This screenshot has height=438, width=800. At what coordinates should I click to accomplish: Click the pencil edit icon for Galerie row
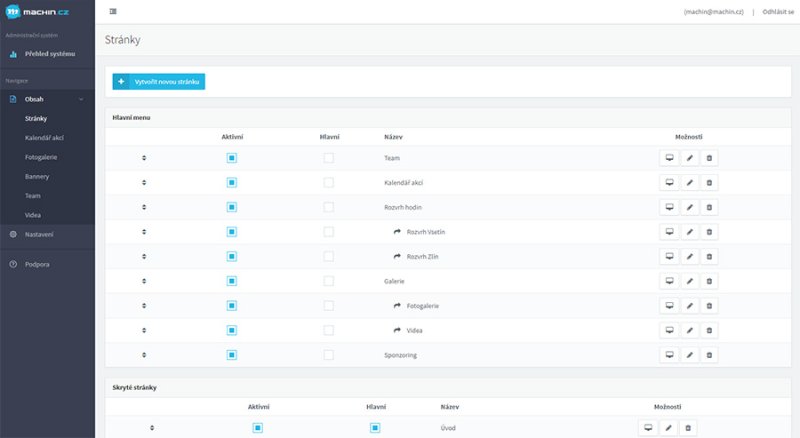pos(689,281)
